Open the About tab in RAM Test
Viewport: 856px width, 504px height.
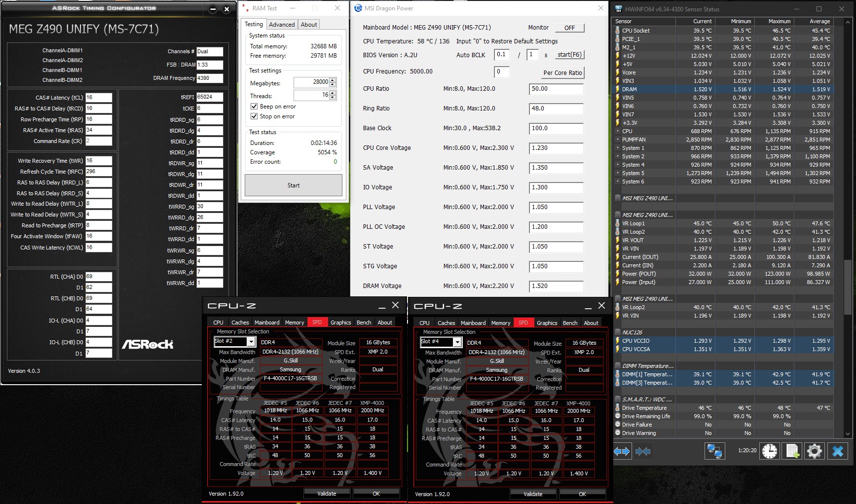(309, 25)
